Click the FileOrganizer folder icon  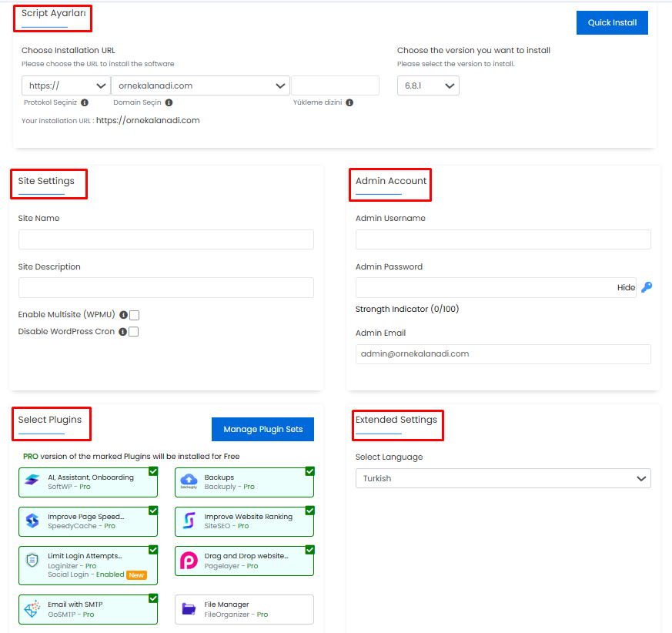[189, 608]
